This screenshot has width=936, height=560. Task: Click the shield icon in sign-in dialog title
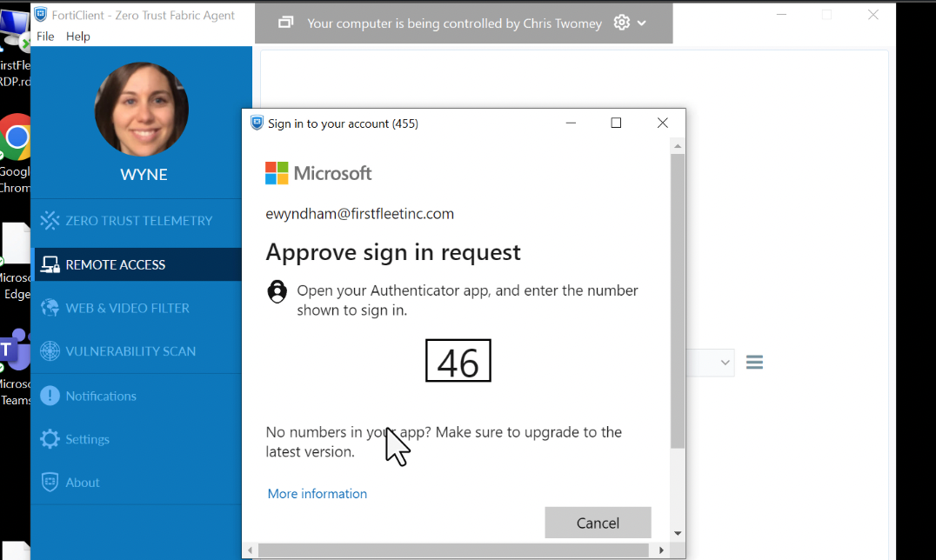click(257, 123)
